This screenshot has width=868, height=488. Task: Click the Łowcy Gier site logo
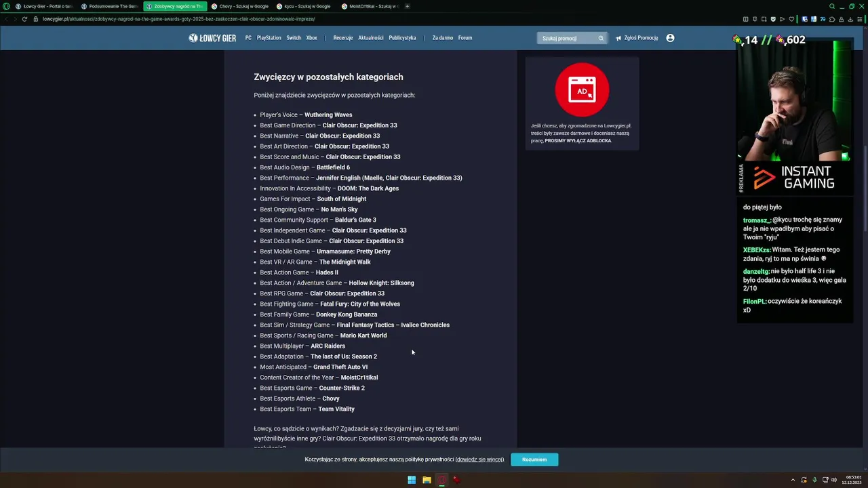pos(212,38)
